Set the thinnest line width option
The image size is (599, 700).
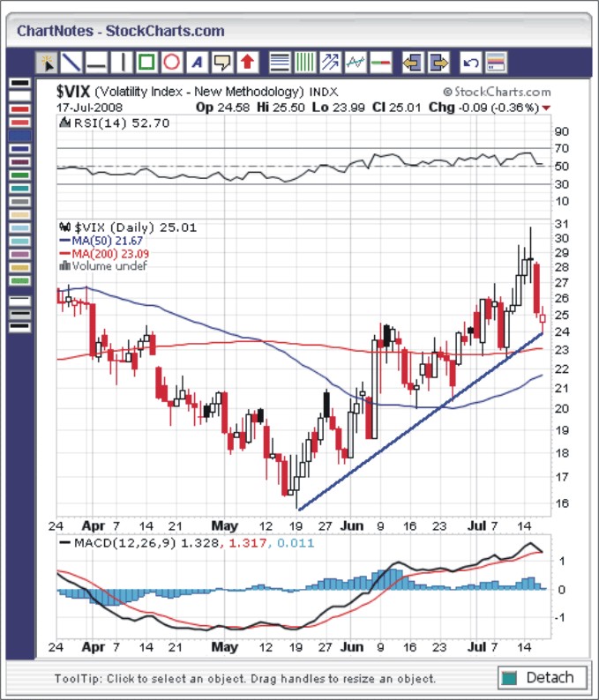[x=19, y=301]
